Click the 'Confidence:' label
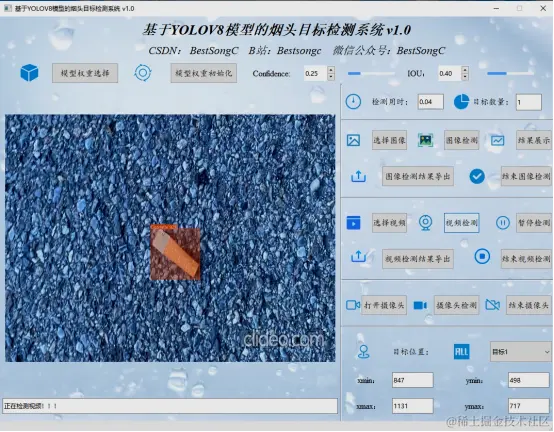554x432 pixels. (271, 73)
